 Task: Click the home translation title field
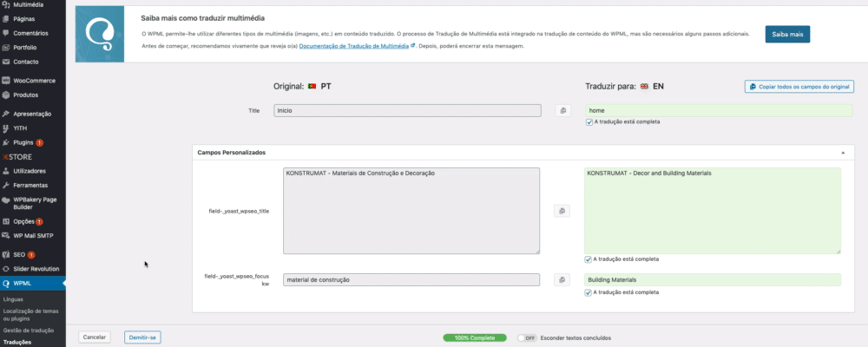click(719, 111)
